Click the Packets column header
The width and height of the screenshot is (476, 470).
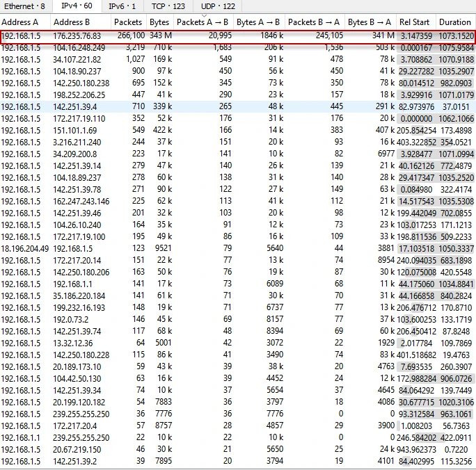tap(128, 22)
